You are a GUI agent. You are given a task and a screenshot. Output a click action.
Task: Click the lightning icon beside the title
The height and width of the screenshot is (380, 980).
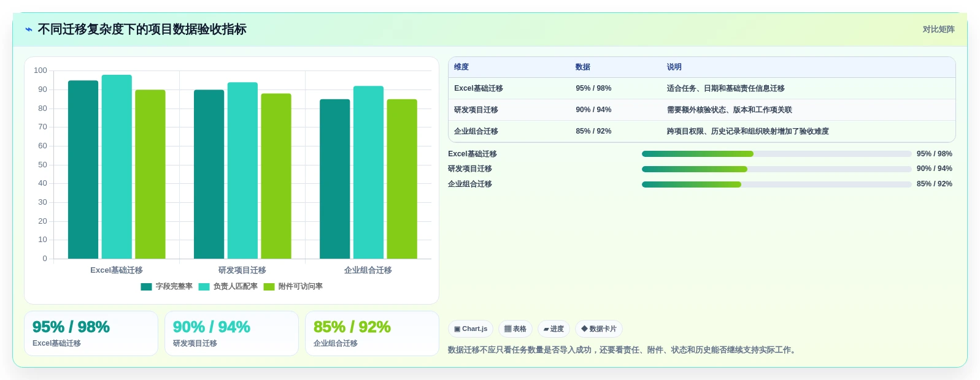pos(28,29)
